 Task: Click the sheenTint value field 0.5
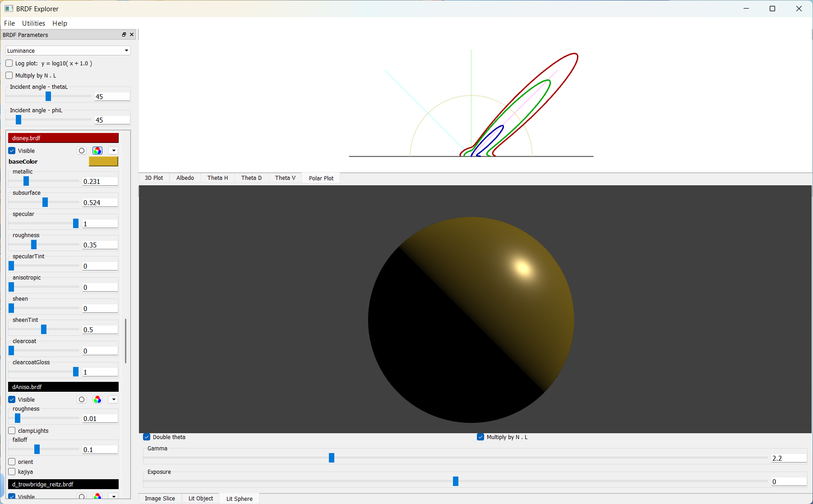100,330
